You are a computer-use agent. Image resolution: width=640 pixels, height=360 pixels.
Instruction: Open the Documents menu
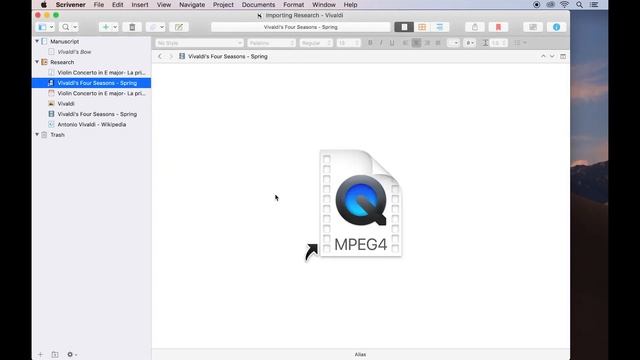258,5
